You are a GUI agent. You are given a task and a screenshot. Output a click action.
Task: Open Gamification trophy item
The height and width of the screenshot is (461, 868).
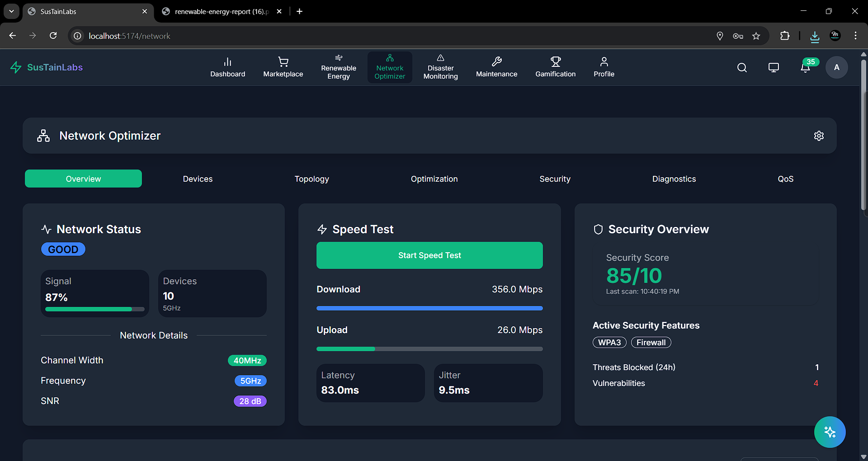click(556, 67)
